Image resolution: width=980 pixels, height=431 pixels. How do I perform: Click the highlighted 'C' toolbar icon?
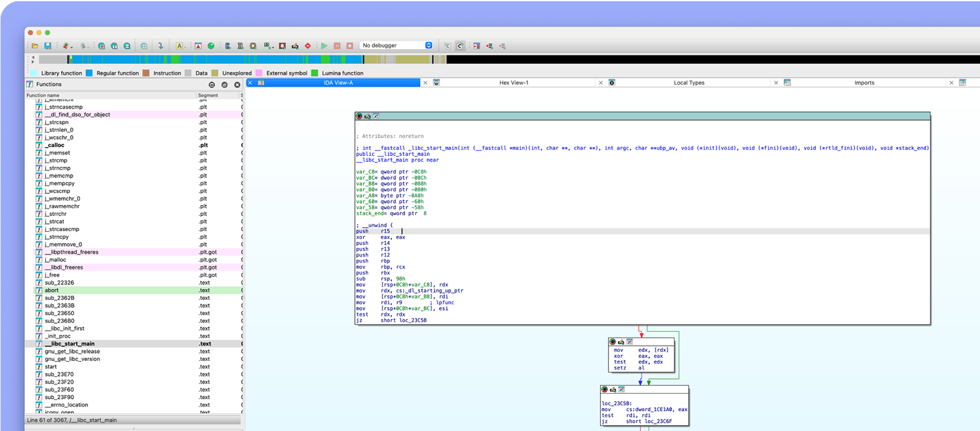point(460,45)
